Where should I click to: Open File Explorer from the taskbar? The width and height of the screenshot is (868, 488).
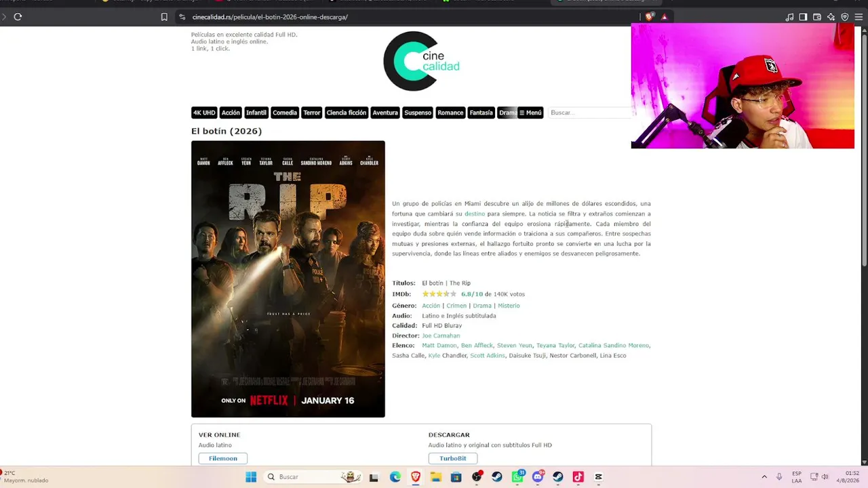pyautogui.click(x=435, y=477)
